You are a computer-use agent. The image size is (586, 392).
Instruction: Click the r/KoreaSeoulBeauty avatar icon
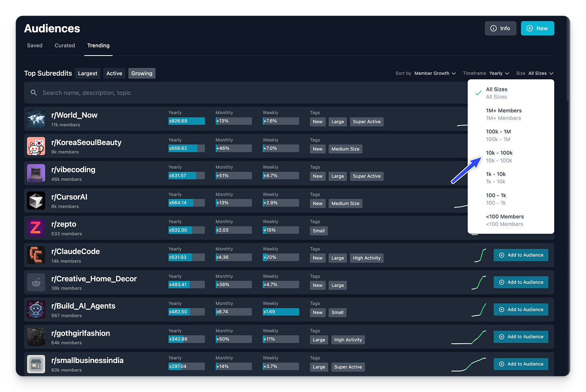[36, 146]
